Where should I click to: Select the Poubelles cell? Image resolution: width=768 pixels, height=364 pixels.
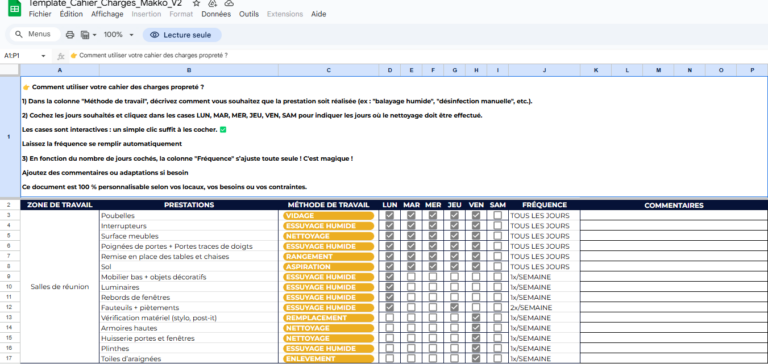pyautogui.click(x=189, y=216)
